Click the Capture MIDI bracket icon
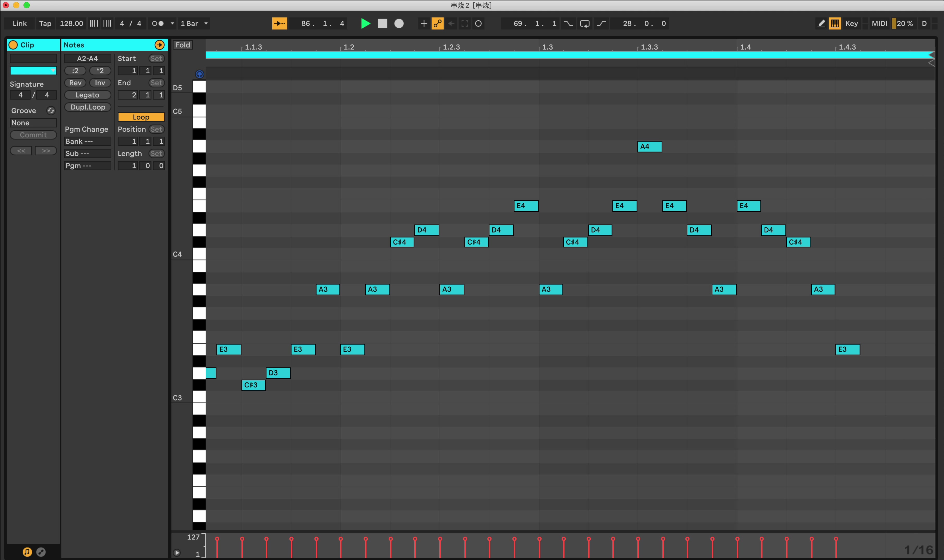 tap(465, 23)
